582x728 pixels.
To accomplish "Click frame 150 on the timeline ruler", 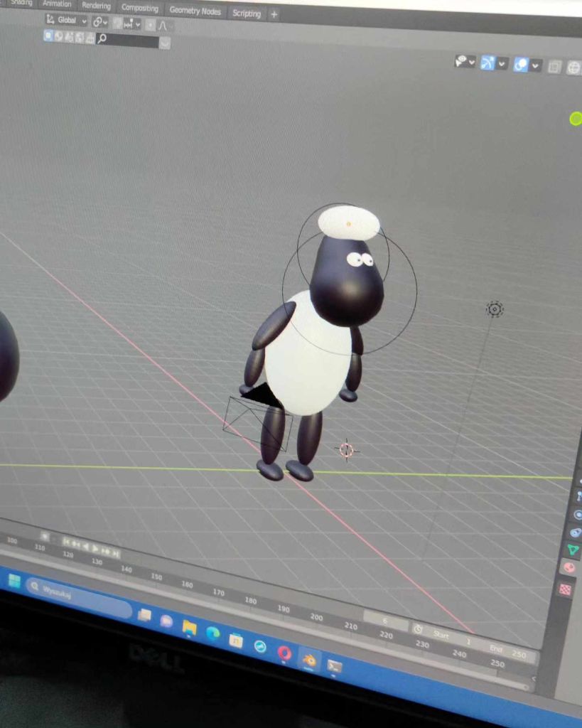I will 156,577.
